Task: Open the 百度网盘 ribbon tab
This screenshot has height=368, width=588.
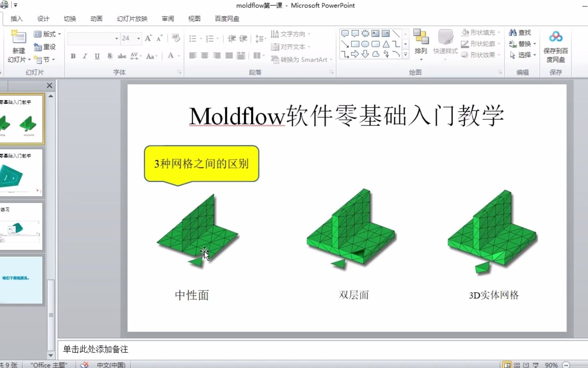Action: tap(227, 19)
